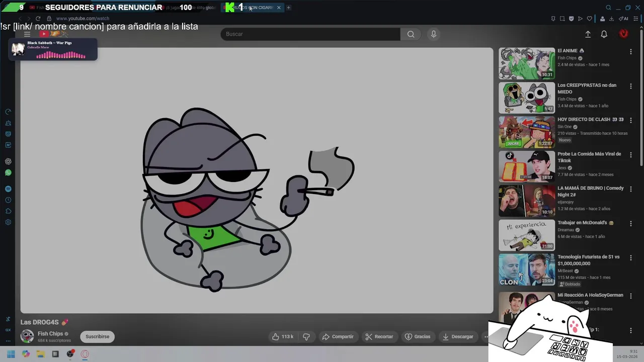
Task: Click the Fish Chips channel avatar
Action: [27, 336]
